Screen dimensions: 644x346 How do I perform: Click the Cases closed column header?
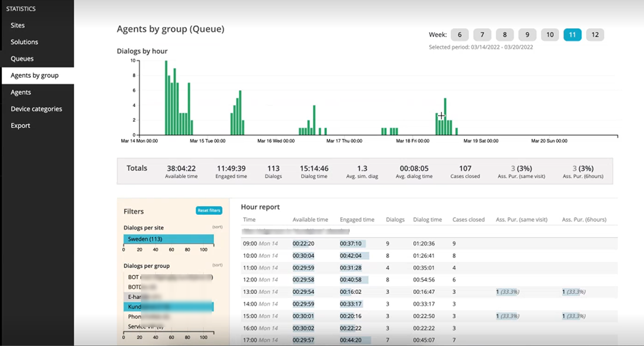click(468, 220)
